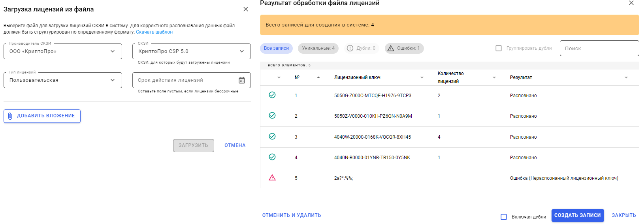This screenshot has height=224, width=644.
Task: Show only the Ошибки: 1 records
Action: pyautogui.click(x=404, y=48)
